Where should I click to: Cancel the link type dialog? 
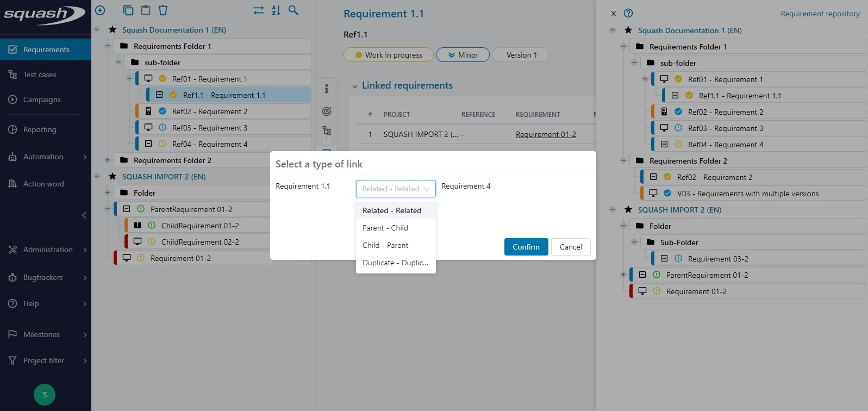(571, 247)
